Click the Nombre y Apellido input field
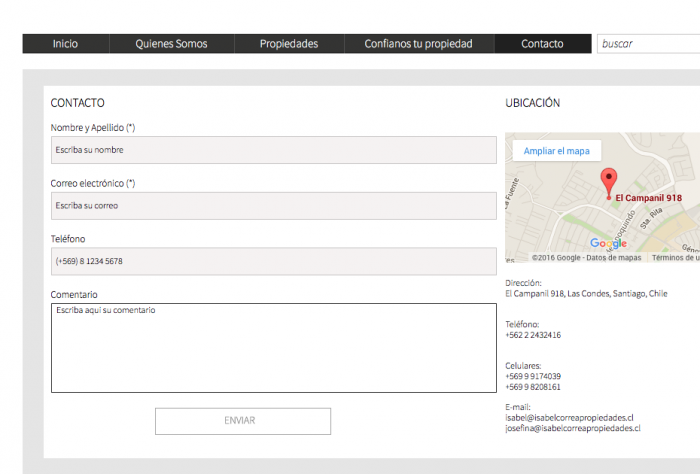The height and width of the screenshot is (474, 700). (273, 150)
